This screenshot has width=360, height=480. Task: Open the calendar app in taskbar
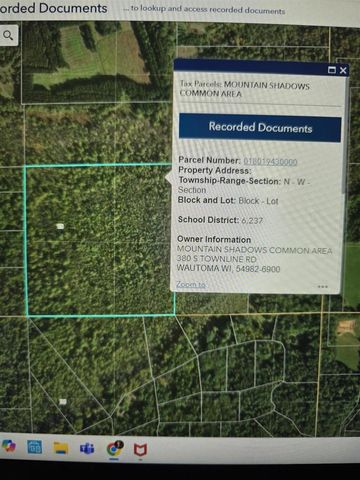click(34, 447)
